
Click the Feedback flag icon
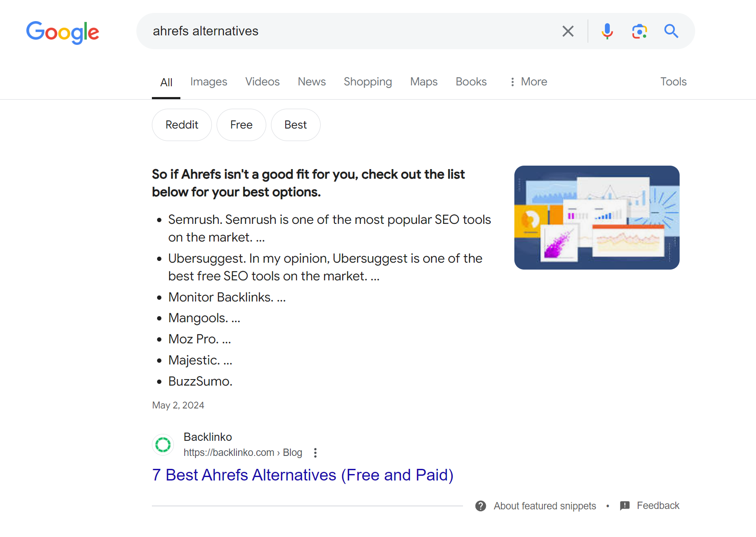tap(625, 506)
